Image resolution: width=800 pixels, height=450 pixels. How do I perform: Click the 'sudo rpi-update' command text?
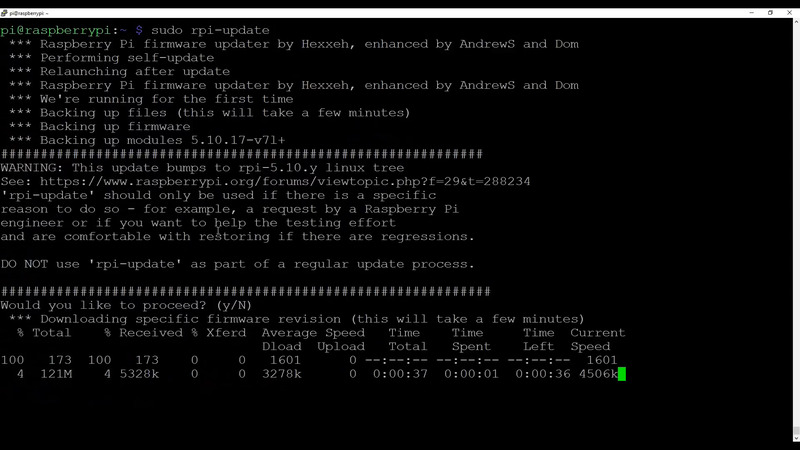click(x=210, y=30)
